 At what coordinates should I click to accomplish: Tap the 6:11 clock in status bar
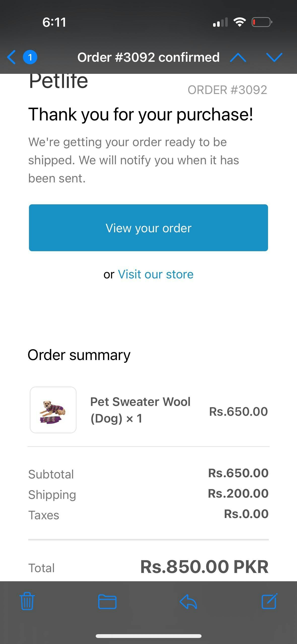pyautogui.click(x=54, y=22)
